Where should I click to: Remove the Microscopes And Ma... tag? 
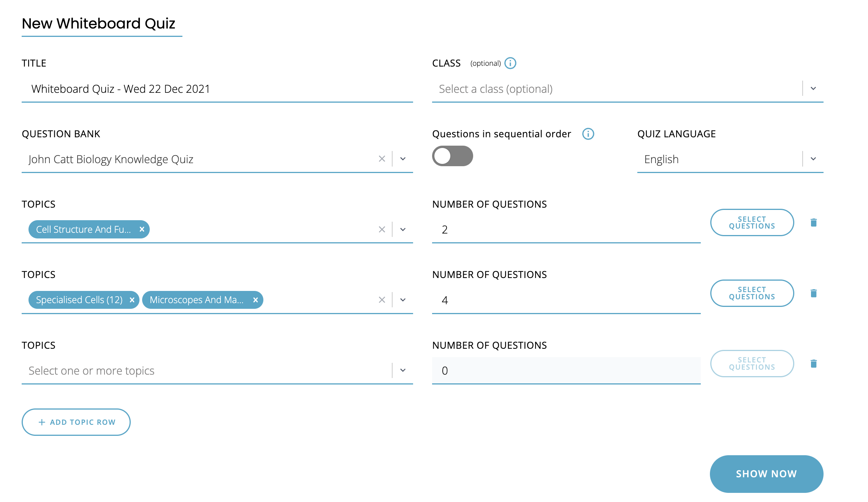tap(255, 300)
